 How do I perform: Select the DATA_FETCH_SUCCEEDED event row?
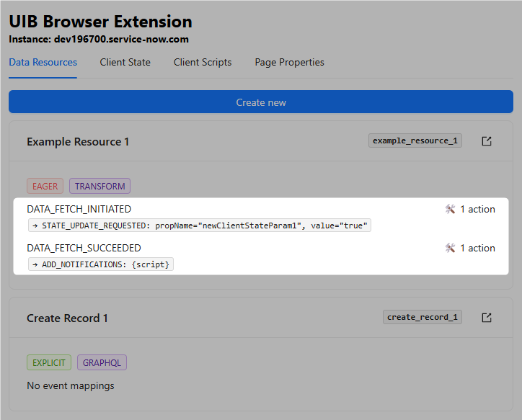pos(84,249)
